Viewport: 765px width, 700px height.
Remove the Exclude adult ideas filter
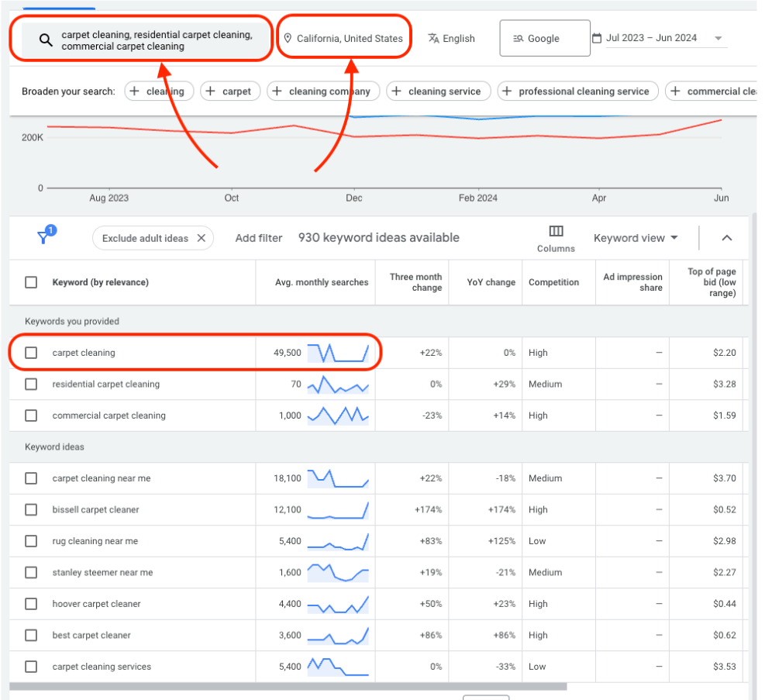[202, 238]
